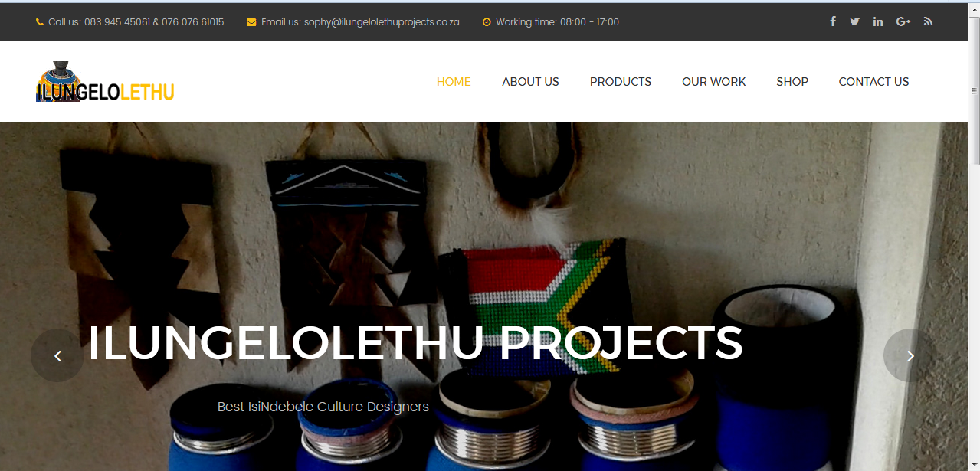Open the Facebook social icon

coord(833,21)
